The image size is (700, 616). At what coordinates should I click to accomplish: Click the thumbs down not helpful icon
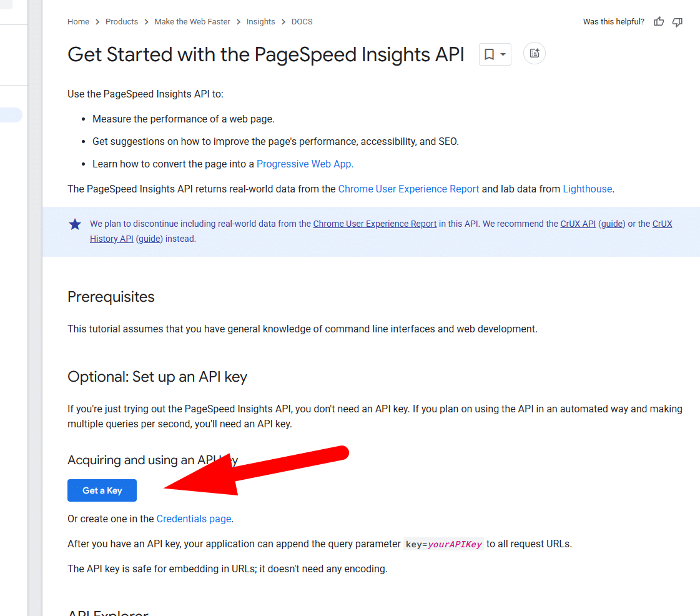coord(678,22)
